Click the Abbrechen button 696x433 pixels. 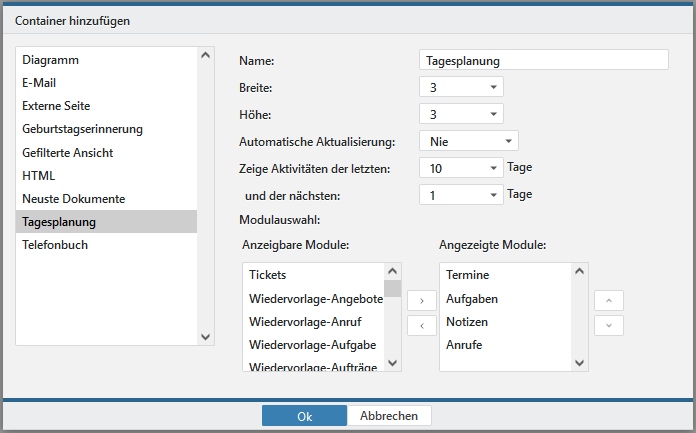tap(389, 416)
